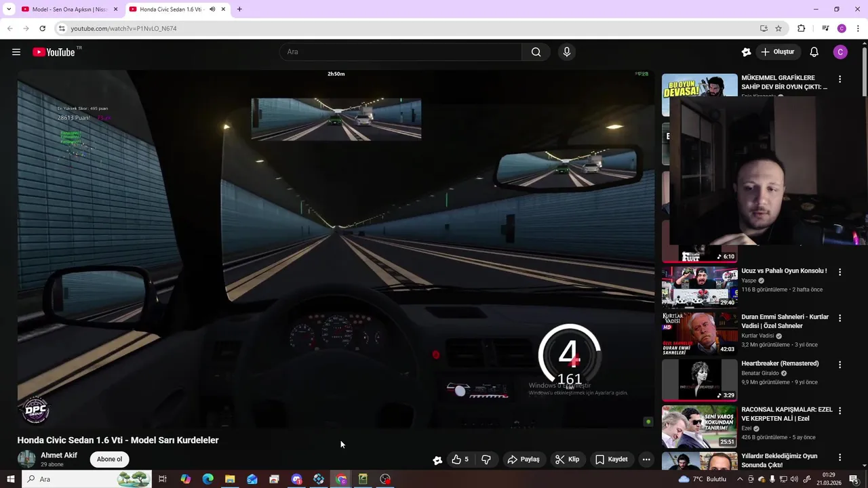
Task: Open File Explorer from the taskbar
Action: pyautogui.click(x=230, y=479)
